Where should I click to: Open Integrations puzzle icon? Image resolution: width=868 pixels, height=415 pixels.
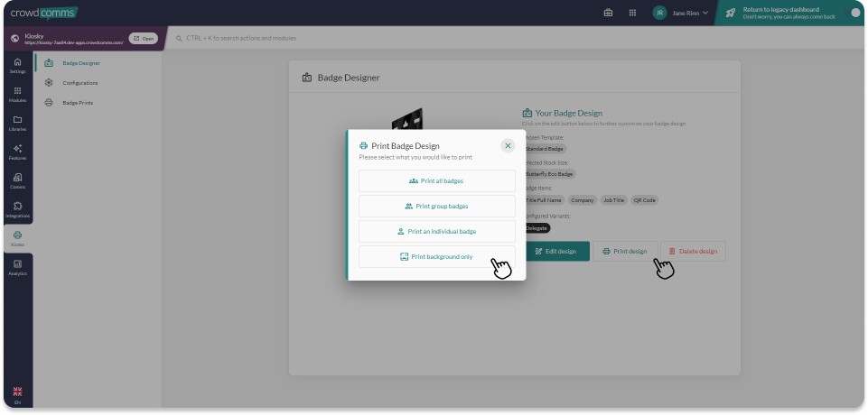coord(17,209)
